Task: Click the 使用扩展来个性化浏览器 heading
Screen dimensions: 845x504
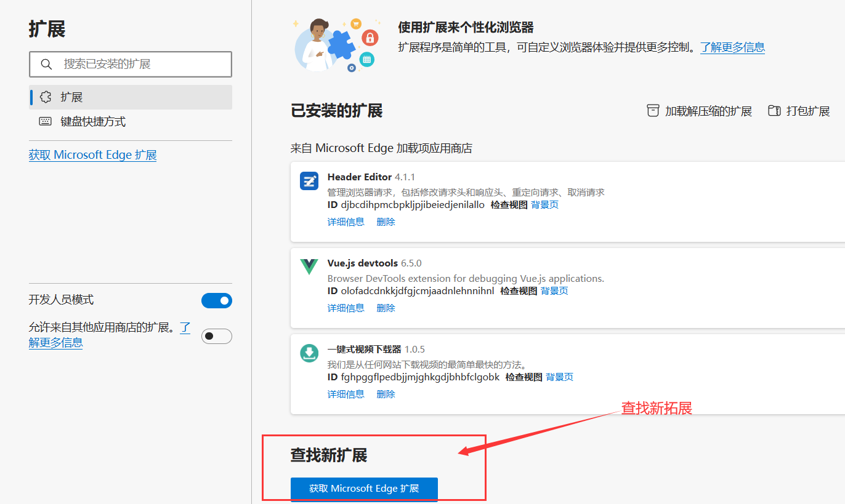Action: 466,28
